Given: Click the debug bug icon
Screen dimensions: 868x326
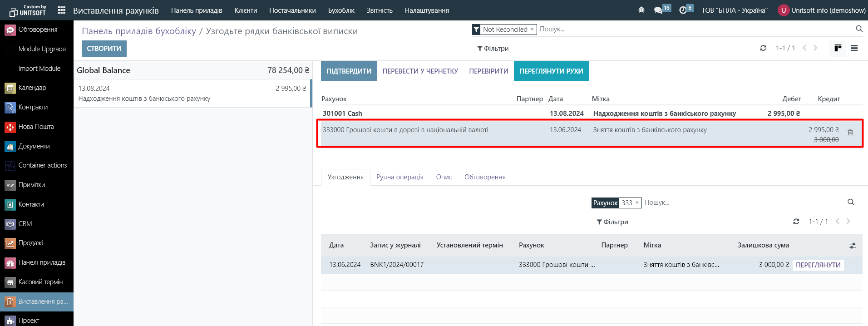Looking at the screenshot, I should pos(641,10).
